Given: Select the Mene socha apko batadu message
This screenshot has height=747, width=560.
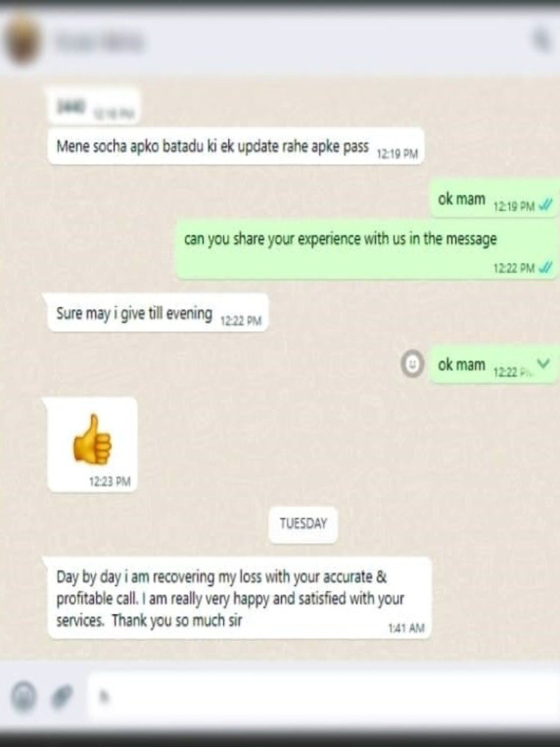Looking at the screenshot, I should [x=236, y=147].
